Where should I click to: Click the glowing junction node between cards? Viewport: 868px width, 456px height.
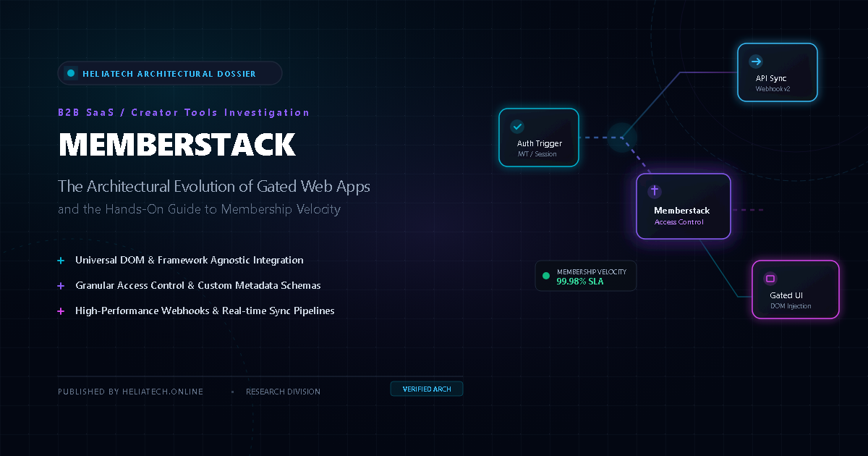621,136
